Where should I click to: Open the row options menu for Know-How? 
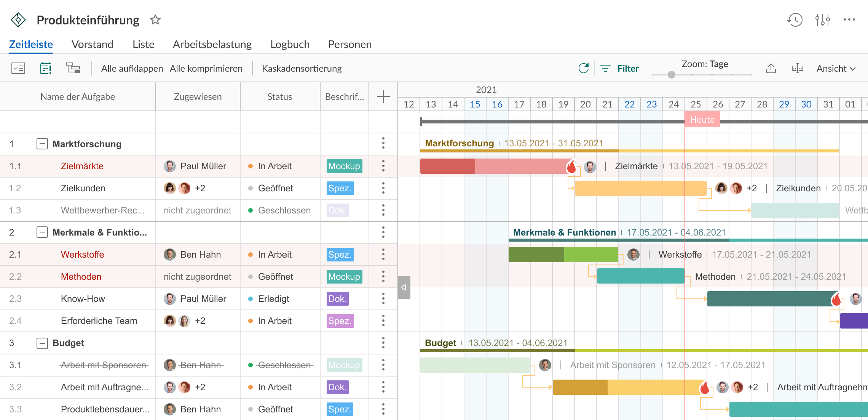(x=383, y=299)
